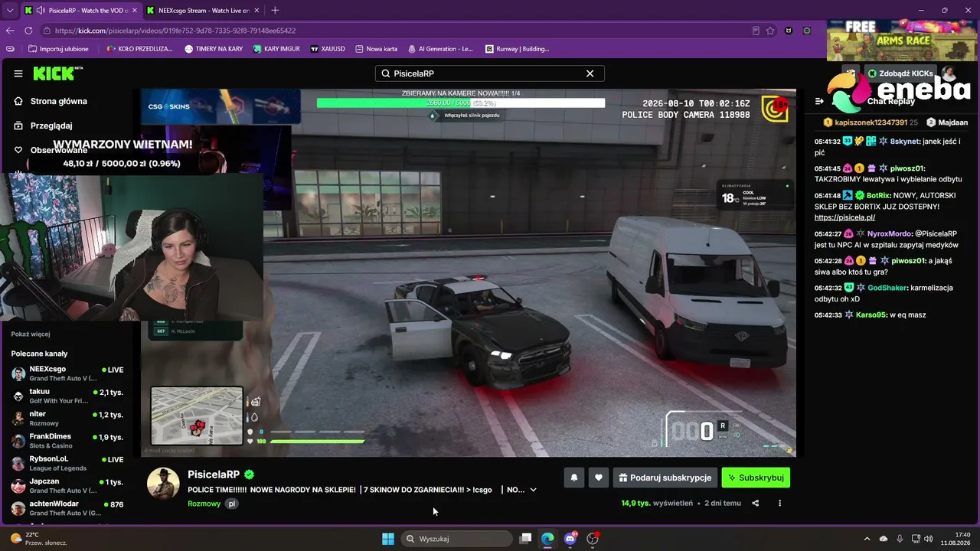
Task: Click kapiszonek12347391 in the chat leaderboard
Action: (x=871, y=122)
